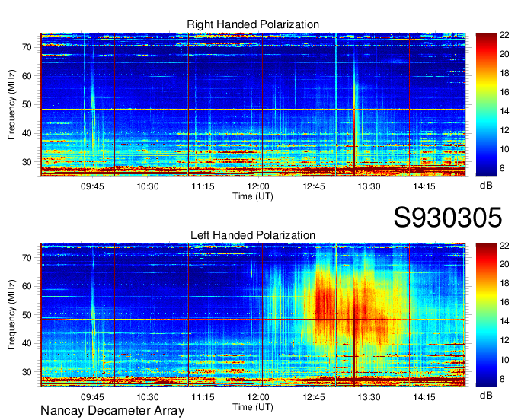Viewport: 518px width, 420px height.
Task: Click the 12:00 time tick under Right Handed plot
Action: [x=258, y=186]
